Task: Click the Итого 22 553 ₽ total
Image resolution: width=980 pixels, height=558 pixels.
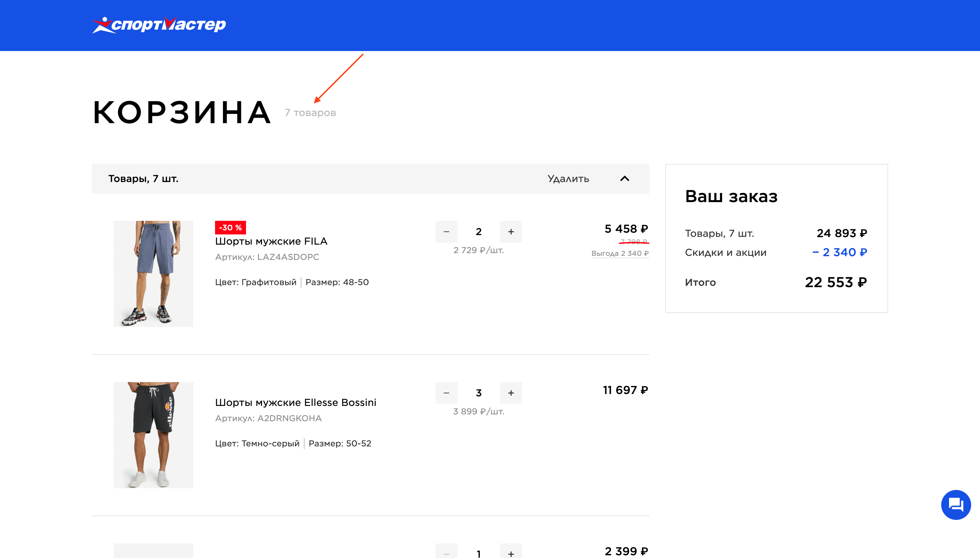Action: (x=835, y=282)
